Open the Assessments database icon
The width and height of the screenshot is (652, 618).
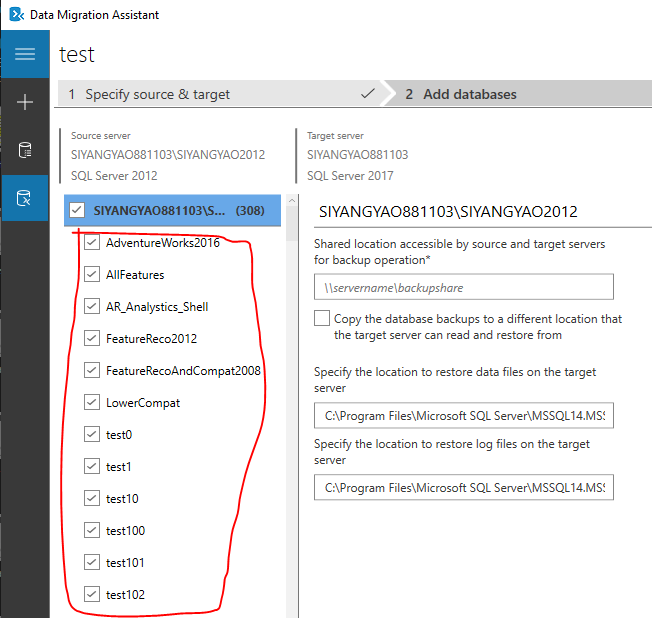click(25, 150)
